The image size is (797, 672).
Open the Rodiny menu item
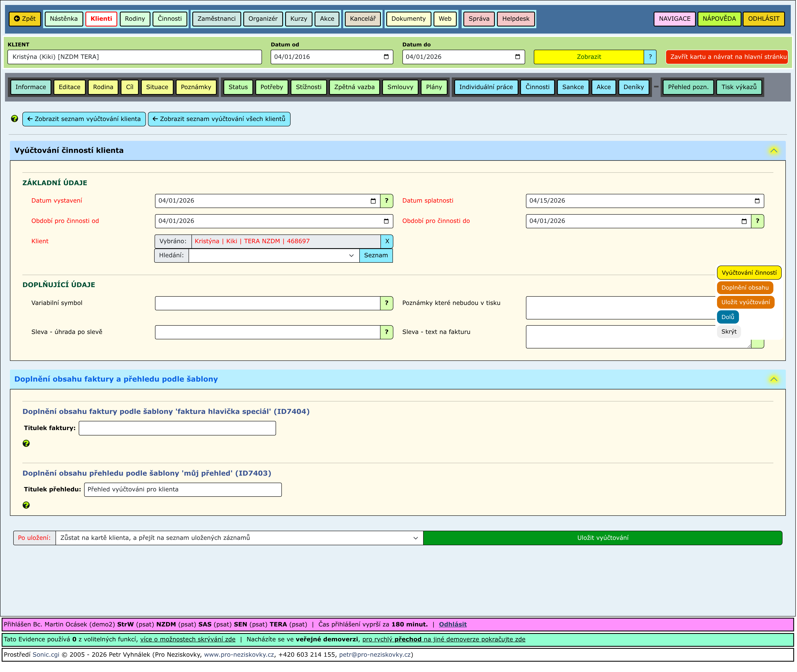pyautogui.click(x=135, y=19)
